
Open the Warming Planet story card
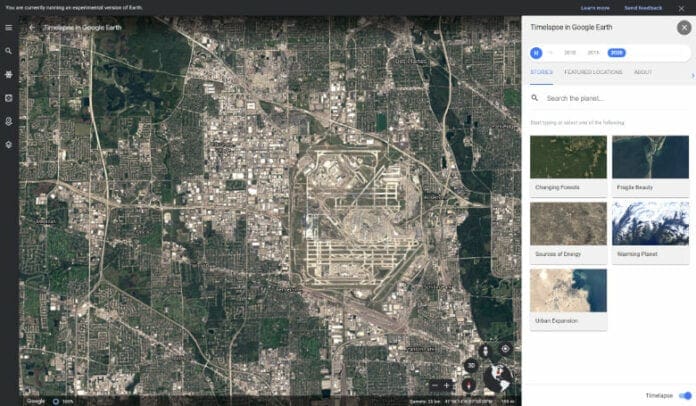(x=650, y=230)
